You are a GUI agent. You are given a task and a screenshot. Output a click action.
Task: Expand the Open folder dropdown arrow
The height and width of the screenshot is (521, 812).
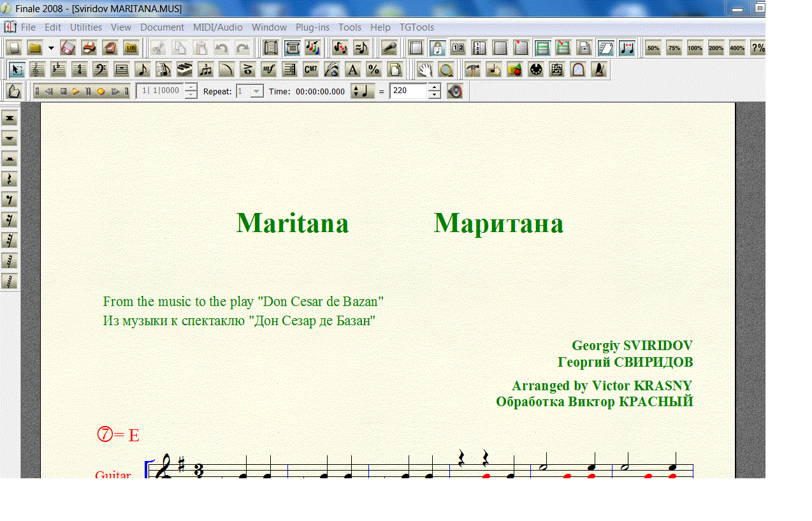click(x=51, y=48)
